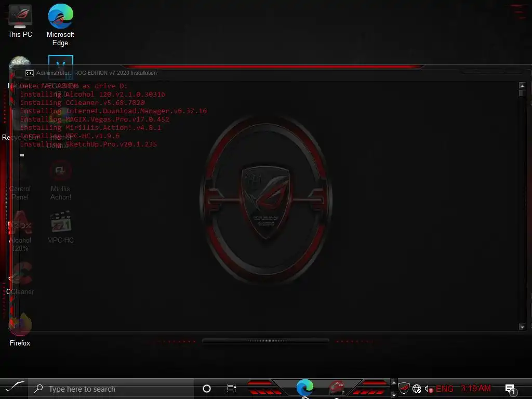This screenshot has width=532, height=399.
Task: Click the console scrollbar up arrow
Action: [x=522, y=86]
